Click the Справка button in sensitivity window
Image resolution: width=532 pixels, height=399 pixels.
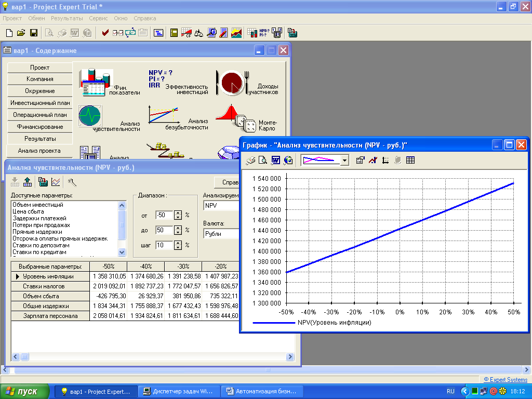[x=227, y=182]
